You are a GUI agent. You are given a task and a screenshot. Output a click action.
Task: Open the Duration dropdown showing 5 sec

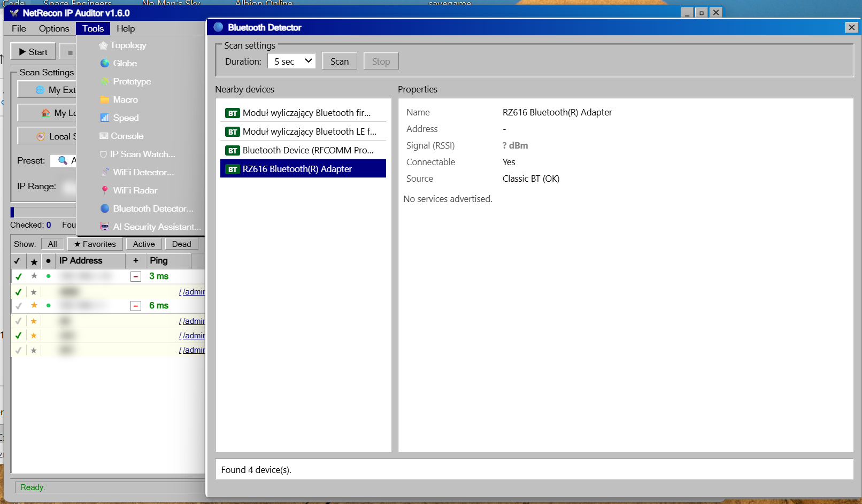coord(291,61)
